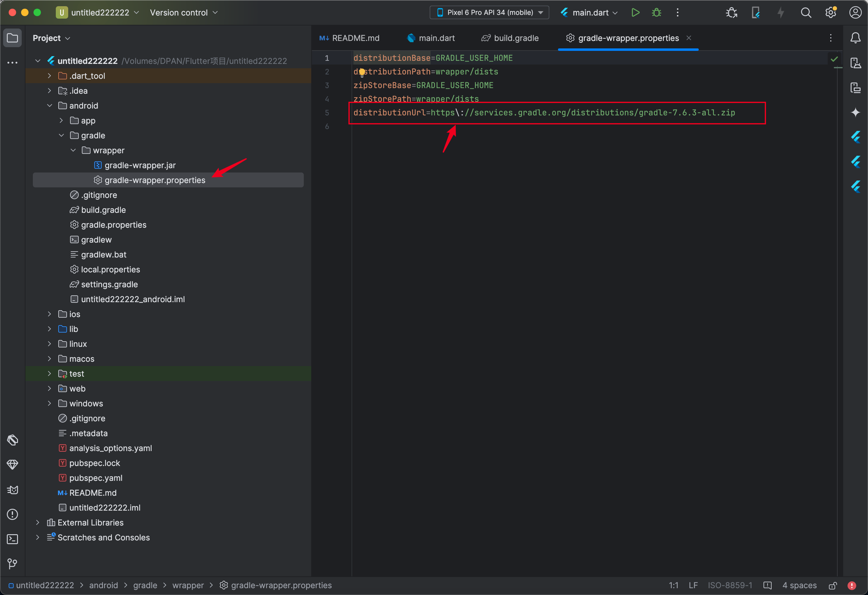Click the green inspection checkmark in editor
This screenshot has height=595, width=868.
(x=834, y=59)
